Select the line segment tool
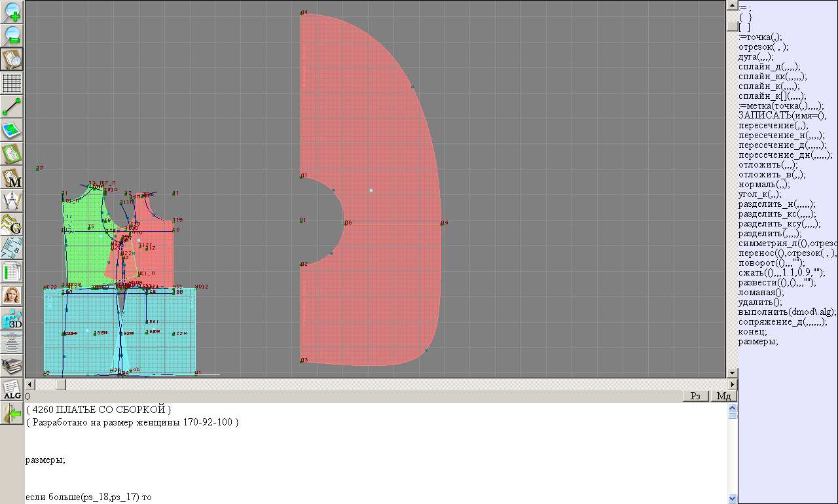The image size is (838, 504). point(12,107)
